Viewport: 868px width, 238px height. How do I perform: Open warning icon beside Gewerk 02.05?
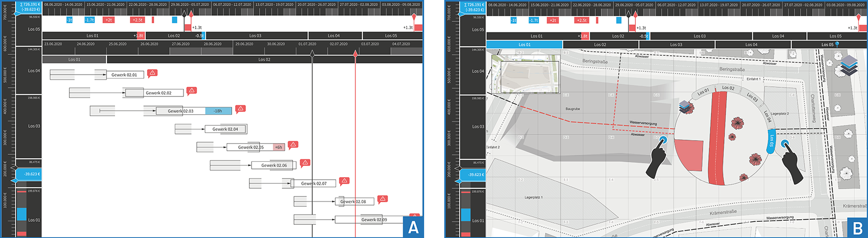click(293, 145)
